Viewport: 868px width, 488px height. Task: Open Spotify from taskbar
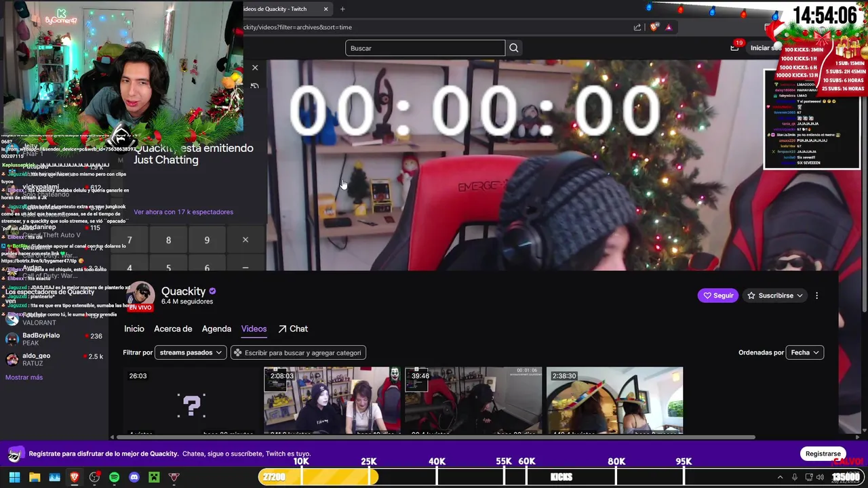(114, 477)
